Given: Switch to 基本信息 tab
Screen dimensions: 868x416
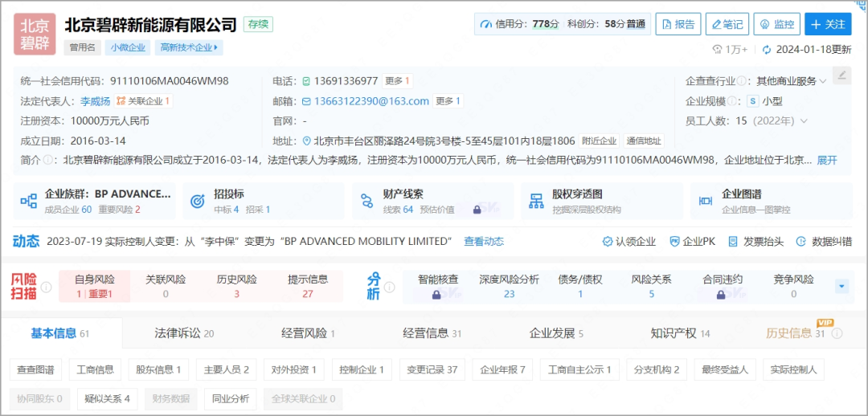Looking at the screenshot, I should 59,333.
